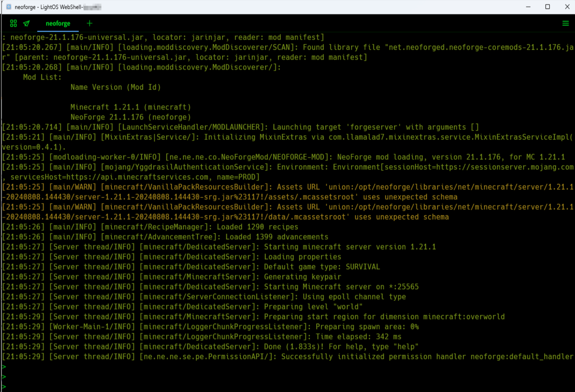Click the YggdrasilAuthenticationService Environment line

coord(288,172)
